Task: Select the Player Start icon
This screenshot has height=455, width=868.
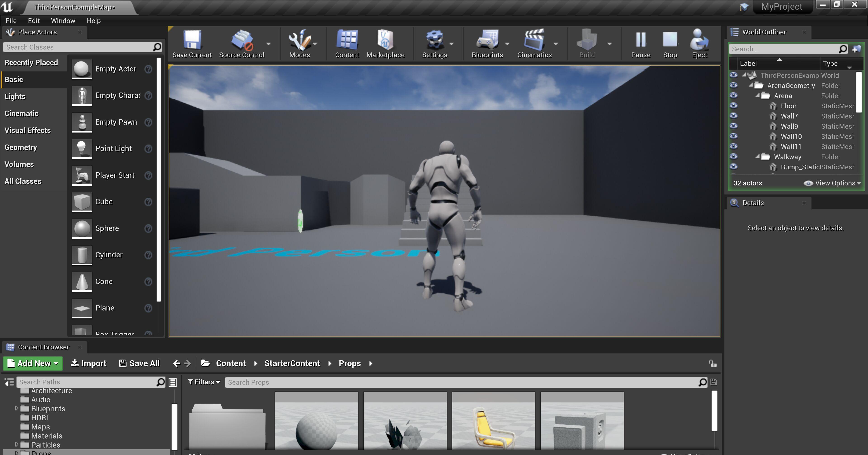Action: [x=82, y=175]
